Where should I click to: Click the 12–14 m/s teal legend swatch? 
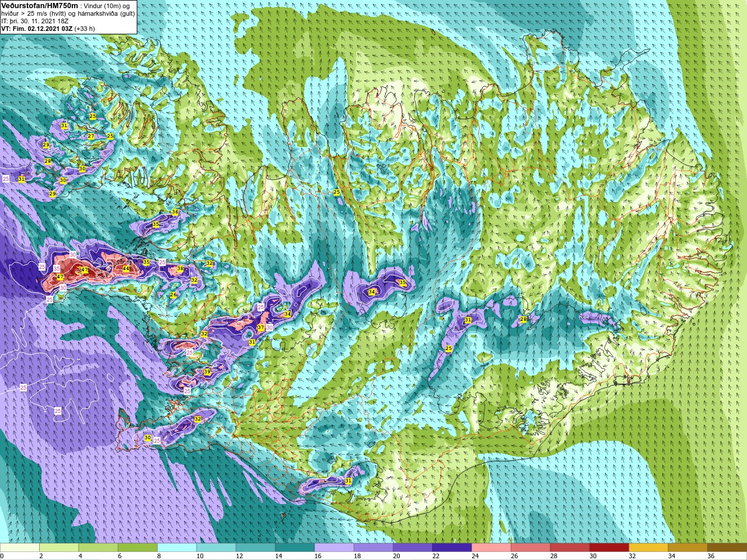coord(256,548)
